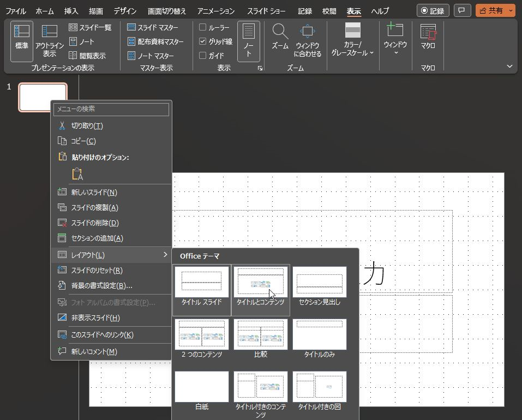
Task: Uncheck the Gridlines (グリッド線) checkbox
Action: click(x=203, y=41)
